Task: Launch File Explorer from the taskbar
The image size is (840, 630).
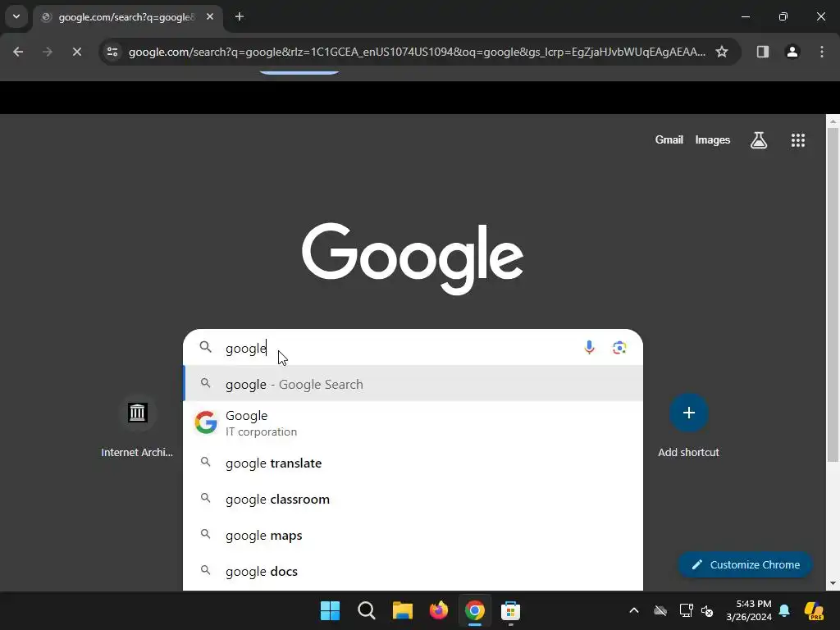Action: click(402, 610)
